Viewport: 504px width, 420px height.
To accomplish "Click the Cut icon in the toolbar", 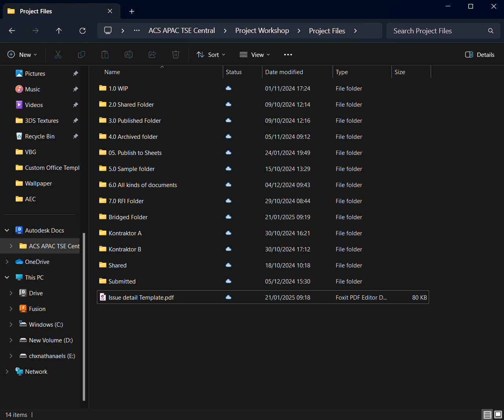I will point(58,55).
